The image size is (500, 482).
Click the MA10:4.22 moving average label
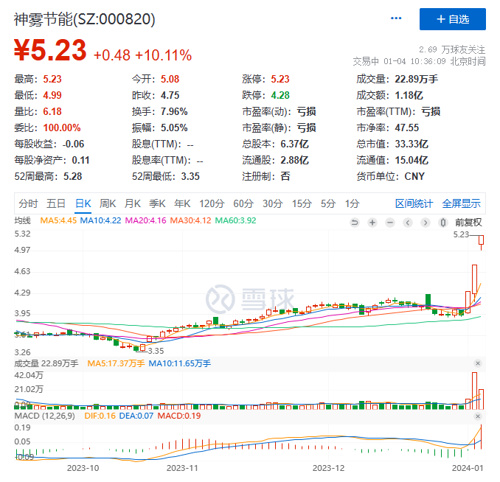click(x=101, y=220)
